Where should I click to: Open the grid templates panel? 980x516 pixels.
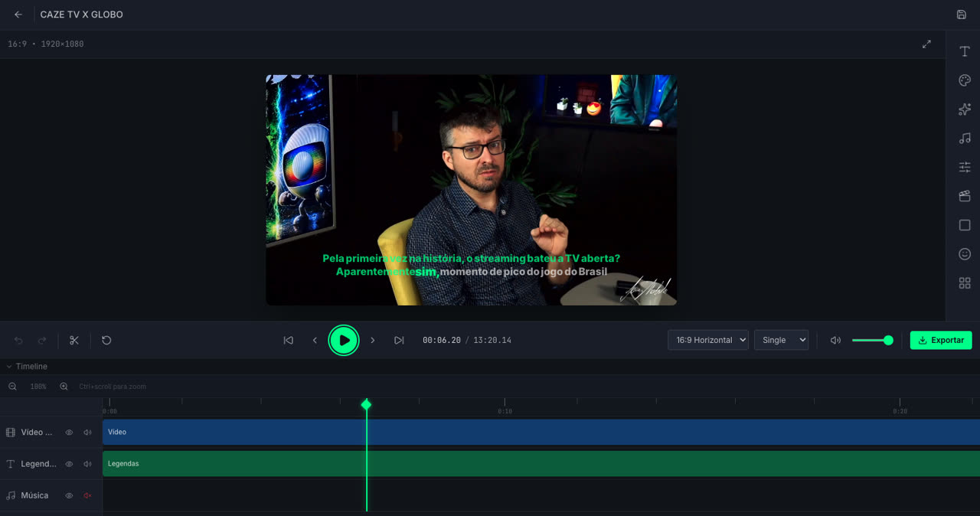coord(965,283)
